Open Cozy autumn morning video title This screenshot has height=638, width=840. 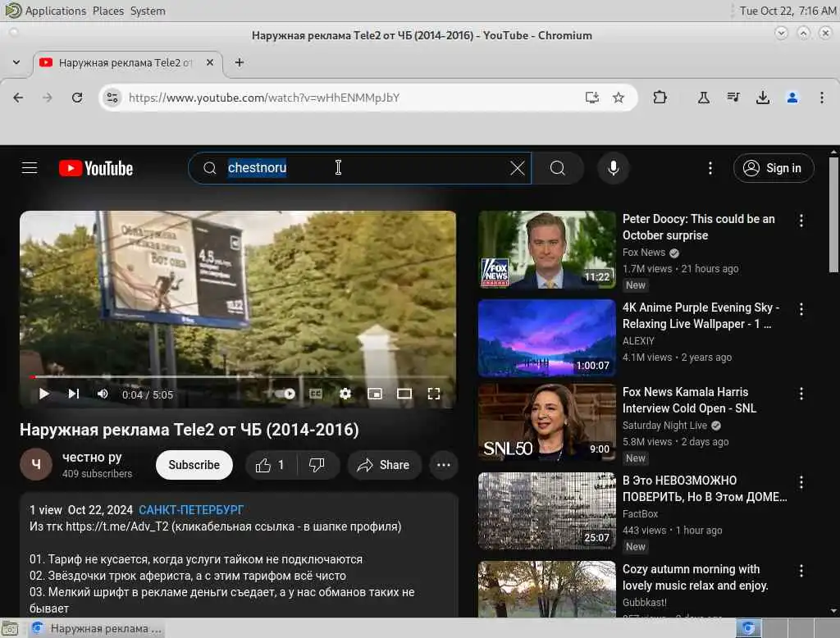pyautogui.click(x=696, y=577)
